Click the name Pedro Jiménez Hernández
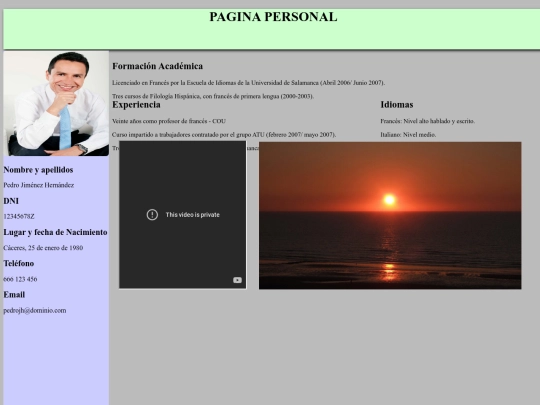540x405 pixels. 39,185
